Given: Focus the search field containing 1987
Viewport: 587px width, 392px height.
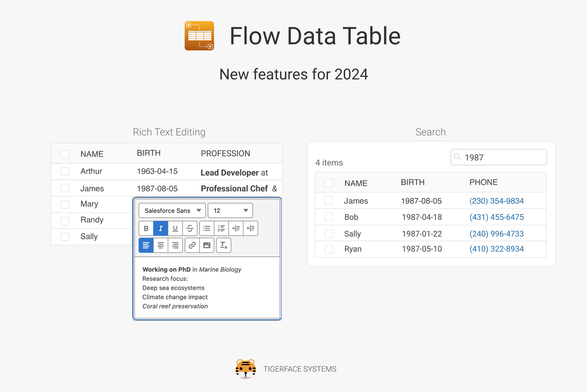Looking at the screenshot, I should [501, 158].
